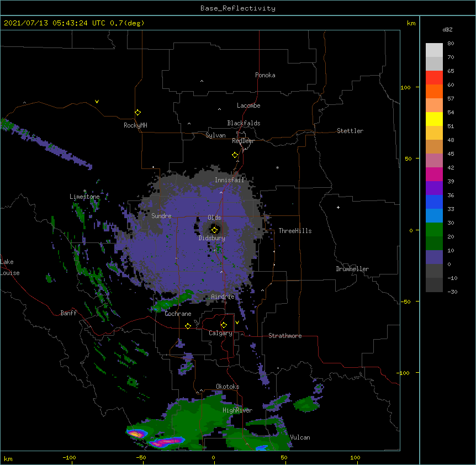
Task: Click the RockyMH label
Action: tap(135, 125)
